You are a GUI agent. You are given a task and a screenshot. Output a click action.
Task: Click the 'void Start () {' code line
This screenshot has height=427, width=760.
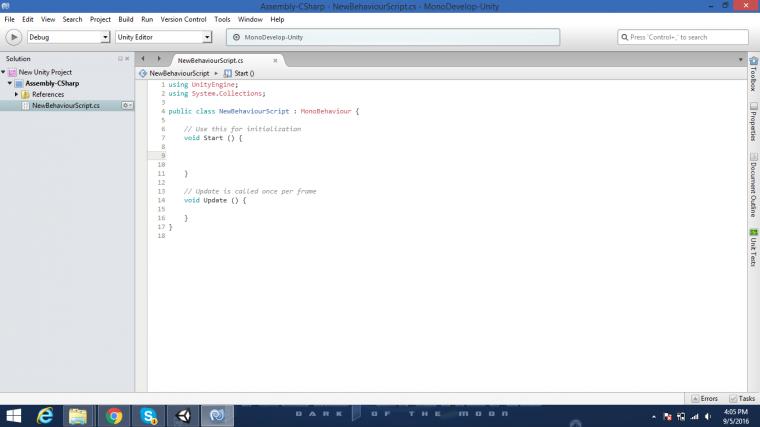tap(213, 138)
